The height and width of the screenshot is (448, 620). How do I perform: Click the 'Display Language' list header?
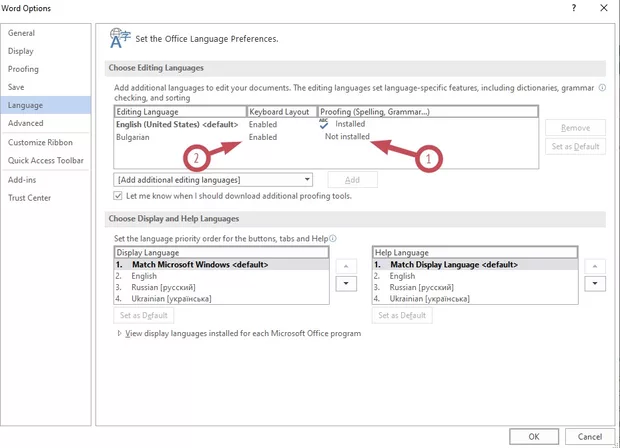(x=221, y=253)
